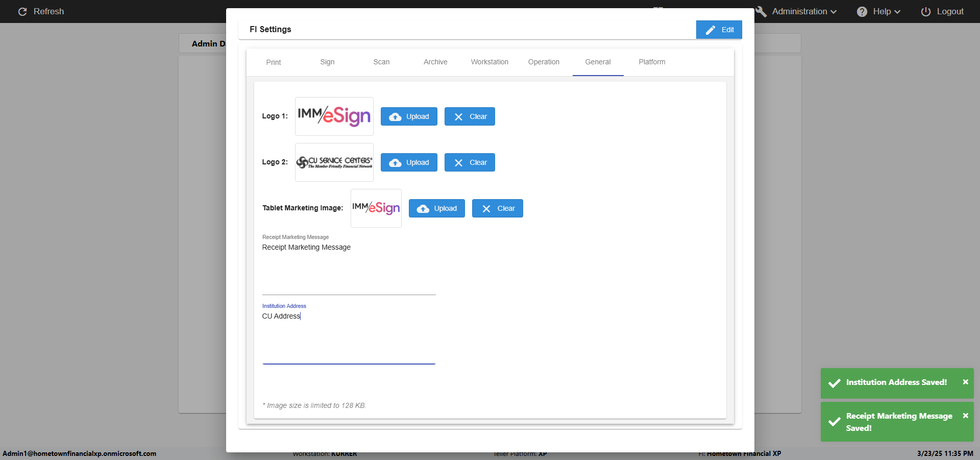The image size is (980, 460).
Task: Click the Upload label for Logo 1
Action: pyautogui.click(x=418, y=116)
